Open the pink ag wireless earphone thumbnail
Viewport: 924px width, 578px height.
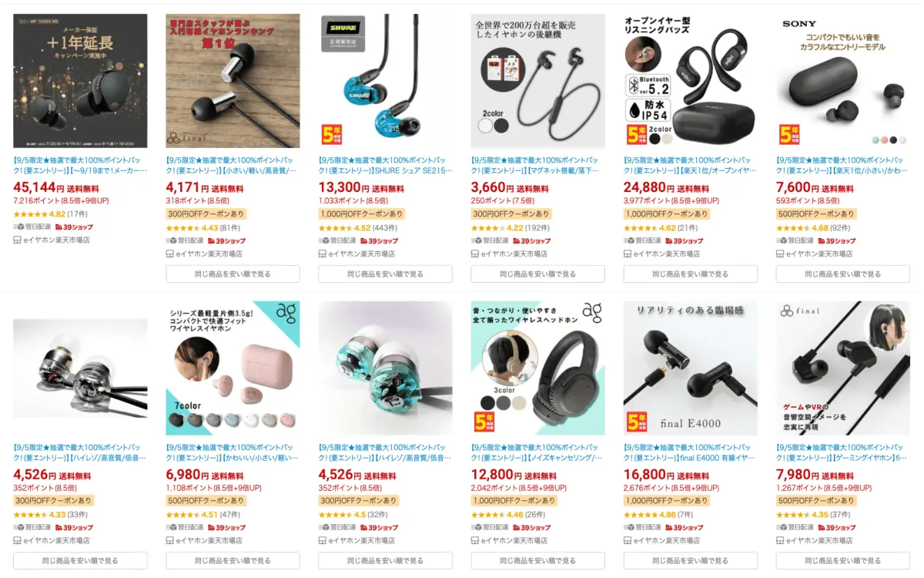coord(233,368)
